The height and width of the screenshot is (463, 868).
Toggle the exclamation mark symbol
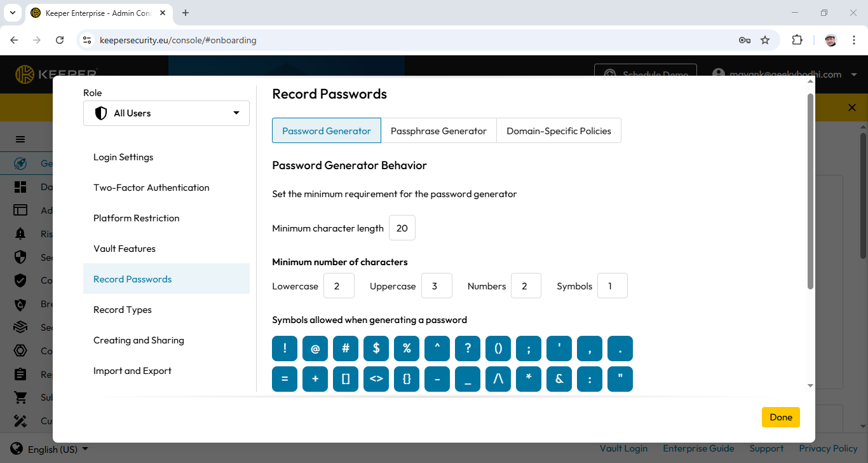285,349
